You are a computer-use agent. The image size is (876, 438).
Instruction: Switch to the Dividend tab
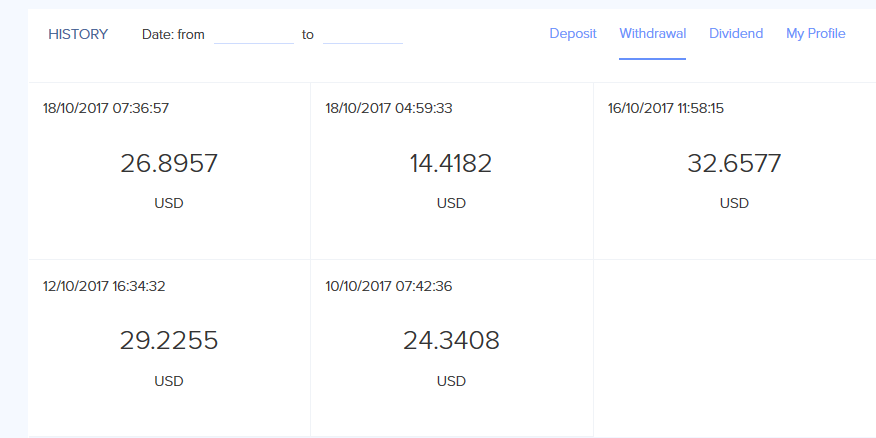coord(736,34)
